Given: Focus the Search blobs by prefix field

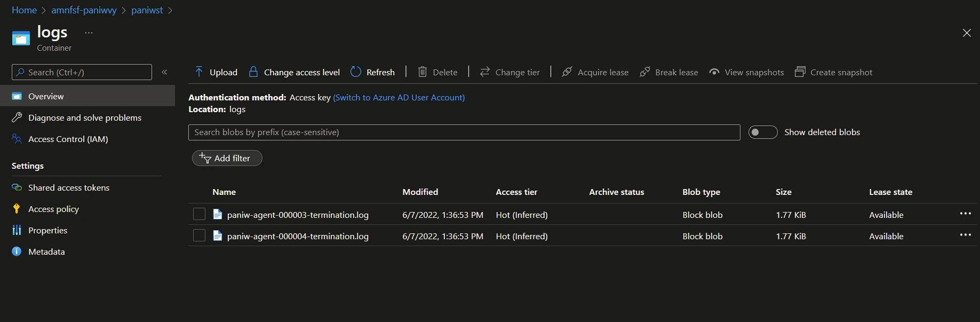Looking at the screenshot, I should (464, 132).
